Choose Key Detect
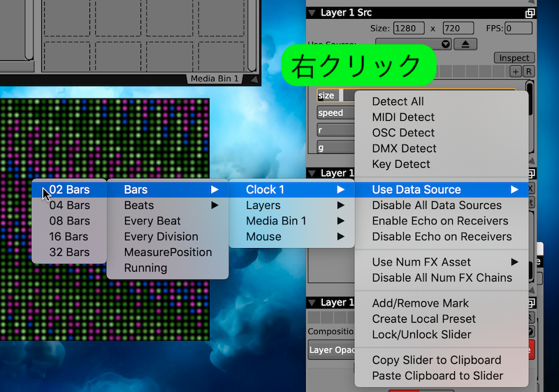 click(442, 164)
